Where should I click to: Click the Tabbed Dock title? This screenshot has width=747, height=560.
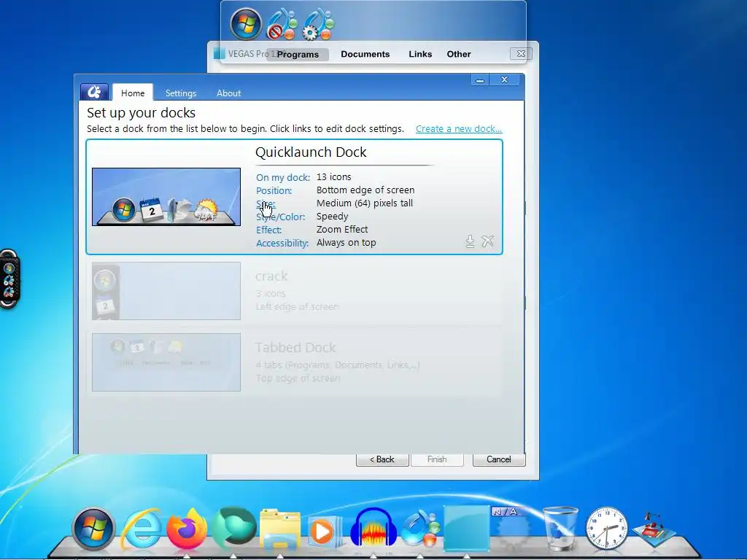pos(295,348)
